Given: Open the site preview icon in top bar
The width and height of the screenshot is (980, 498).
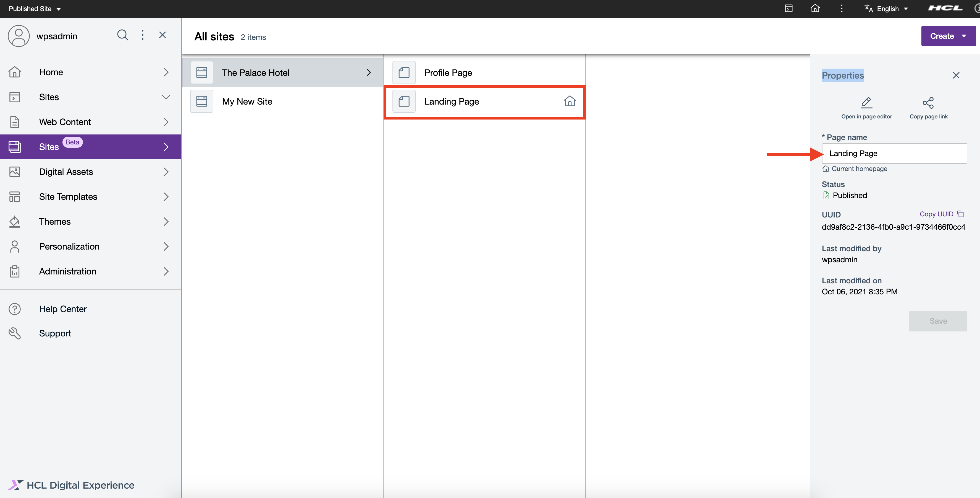Looking at the screenshot, I should (789, 8).
